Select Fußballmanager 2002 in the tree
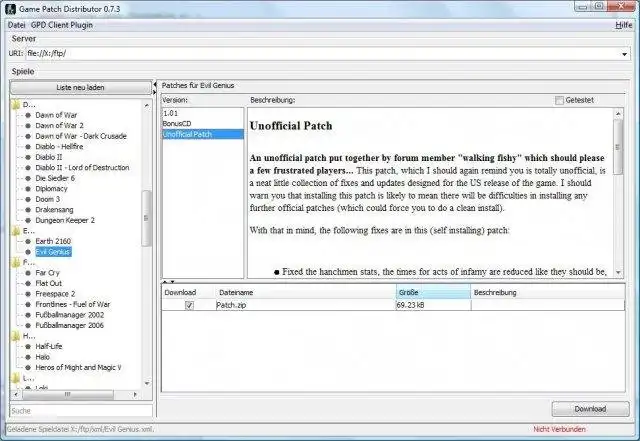This screenshot has width=640, height=441. click(x=70, y=315)
